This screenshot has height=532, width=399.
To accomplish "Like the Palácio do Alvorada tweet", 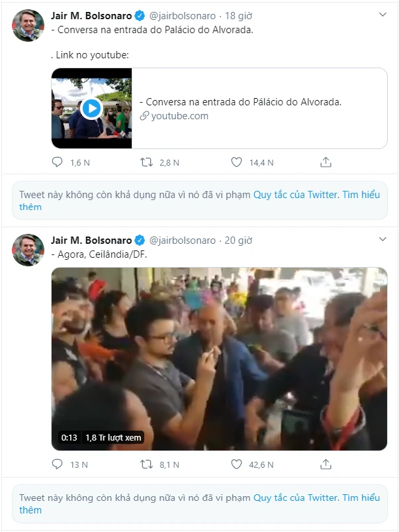I will pos(237,162).
